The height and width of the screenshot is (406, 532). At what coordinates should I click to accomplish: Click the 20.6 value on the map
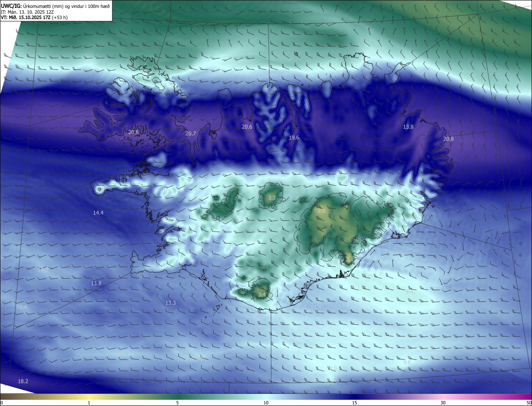[x=247, y=127]
